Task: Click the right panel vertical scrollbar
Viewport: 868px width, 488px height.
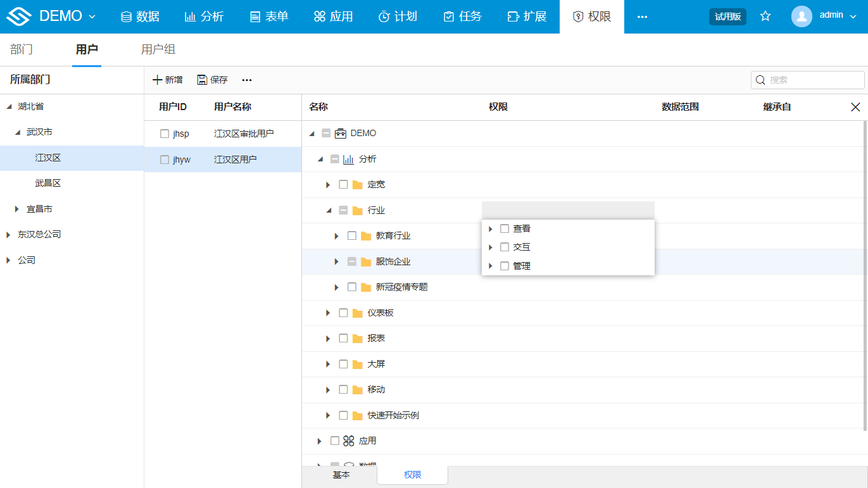Action: [x=865, y=277]
